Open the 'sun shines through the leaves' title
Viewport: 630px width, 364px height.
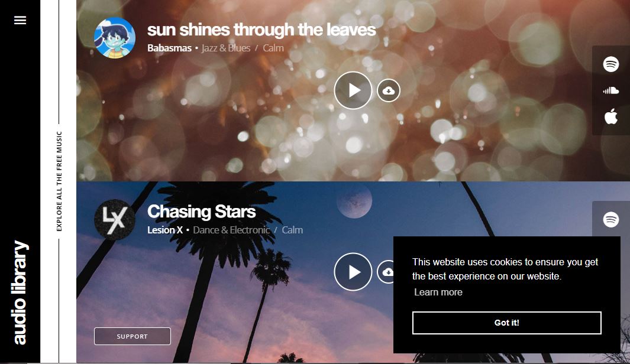pos(261,30)
